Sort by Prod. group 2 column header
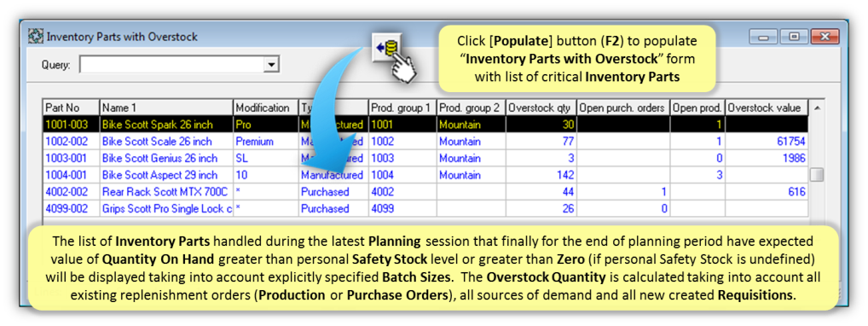 point(471,108)
